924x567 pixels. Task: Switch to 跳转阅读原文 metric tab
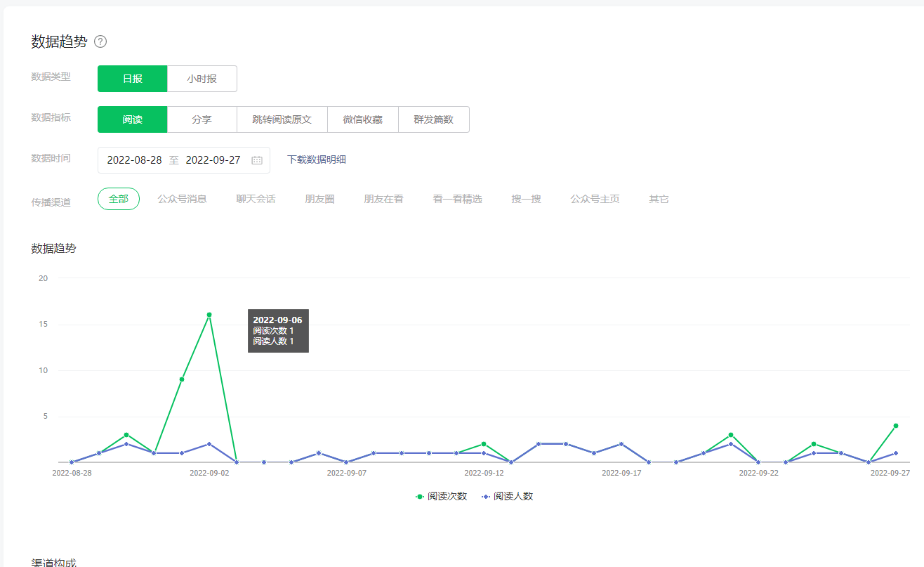pos(282,119)
